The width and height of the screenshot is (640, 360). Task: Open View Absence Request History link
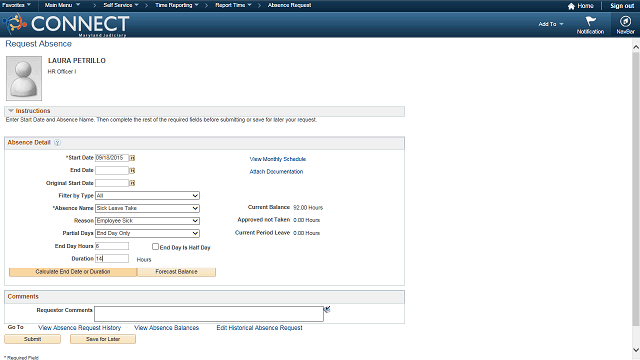[80, 328]
